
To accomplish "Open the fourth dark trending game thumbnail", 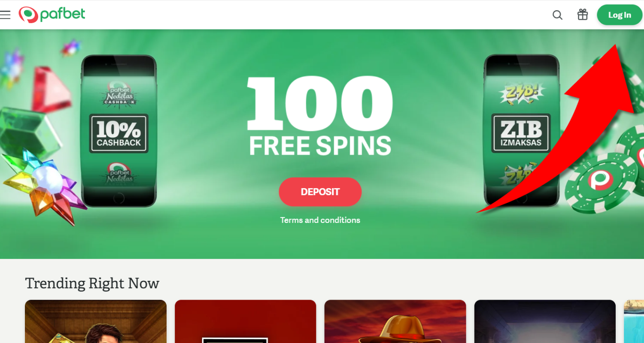I will point(545,321).
